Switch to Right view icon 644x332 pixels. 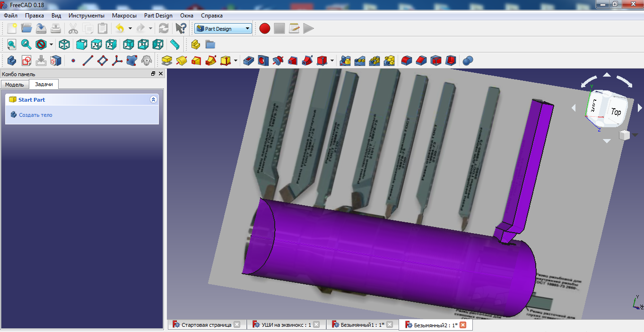pyautogui.click(x=111, y=44)
